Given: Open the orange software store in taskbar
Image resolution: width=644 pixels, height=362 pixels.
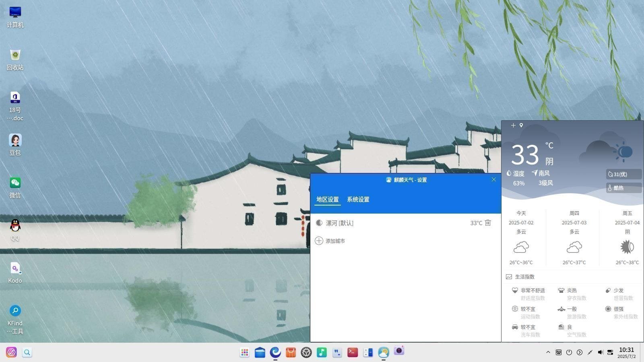Looking at the screenshot, I should (x=291, y=352).
